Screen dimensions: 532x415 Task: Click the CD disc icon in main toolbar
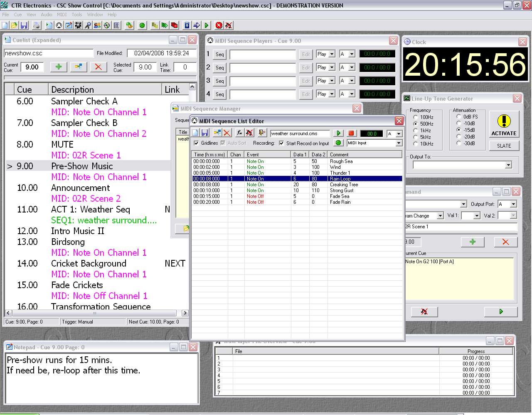[107, 25]
